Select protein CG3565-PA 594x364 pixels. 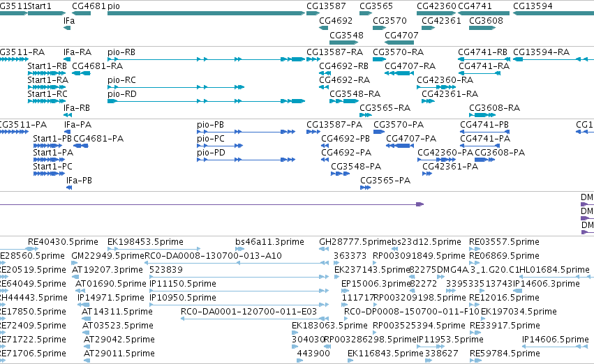(x=365, y=188)
